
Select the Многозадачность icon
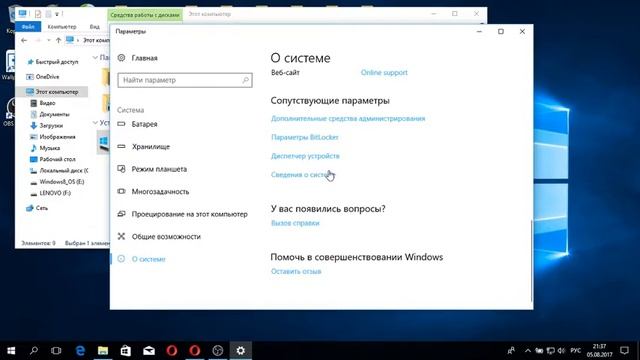pos(121,191)
